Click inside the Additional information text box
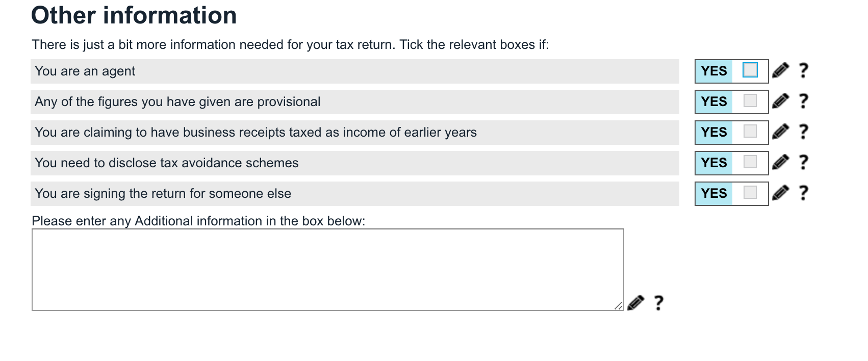Viewport: 868px width, 361px height. pyautogui.click(x=327, y=269)
